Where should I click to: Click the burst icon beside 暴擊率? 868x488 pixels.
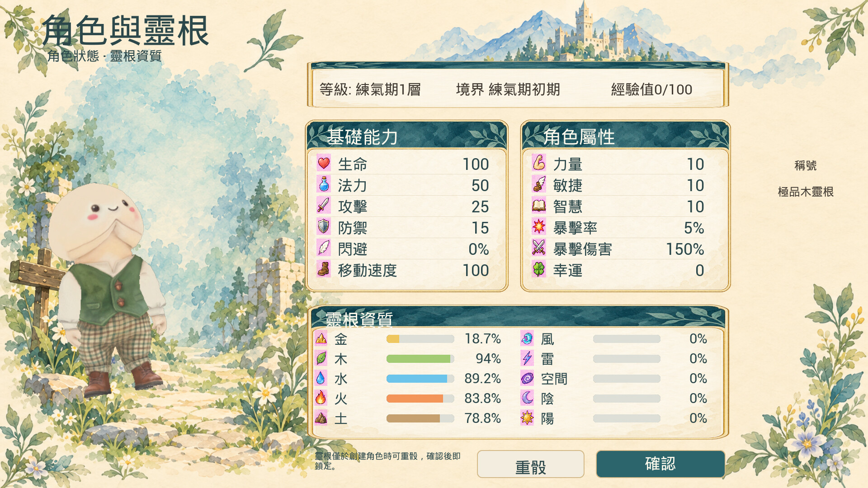pyautogui.click(x=539, y=227)
